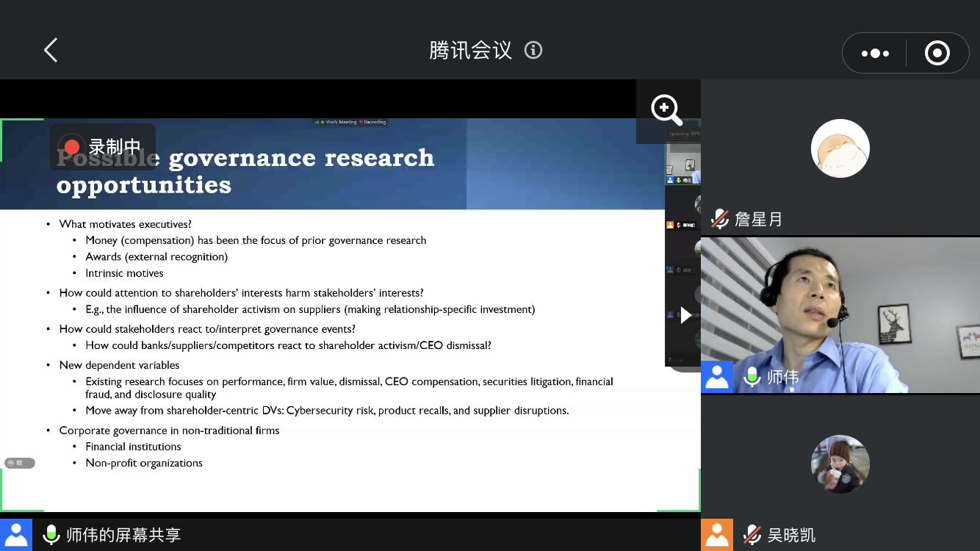The image size is (980, 551).
Task: Click 'Non-profit organizations' line
Action: point(144,463)
